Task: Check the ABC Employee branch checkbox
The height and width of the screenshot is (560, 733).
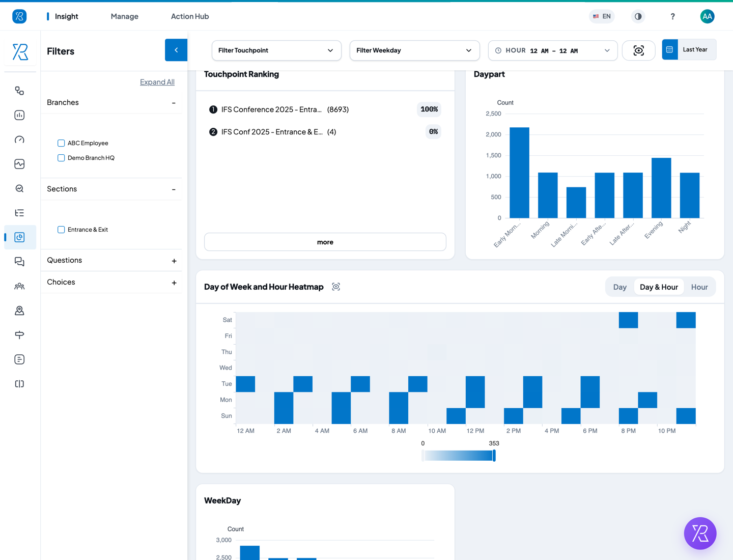Action: coord(61,143)
